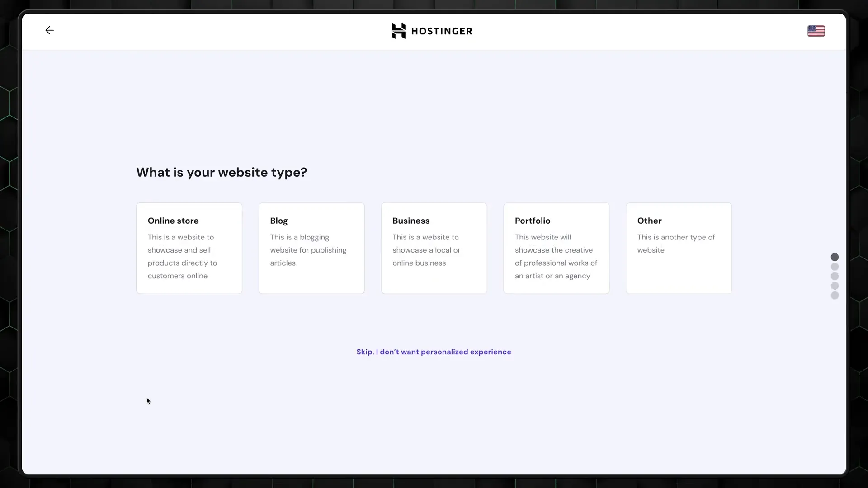Click the Portfolio website type card
The image size is (868, 488).
556,248
